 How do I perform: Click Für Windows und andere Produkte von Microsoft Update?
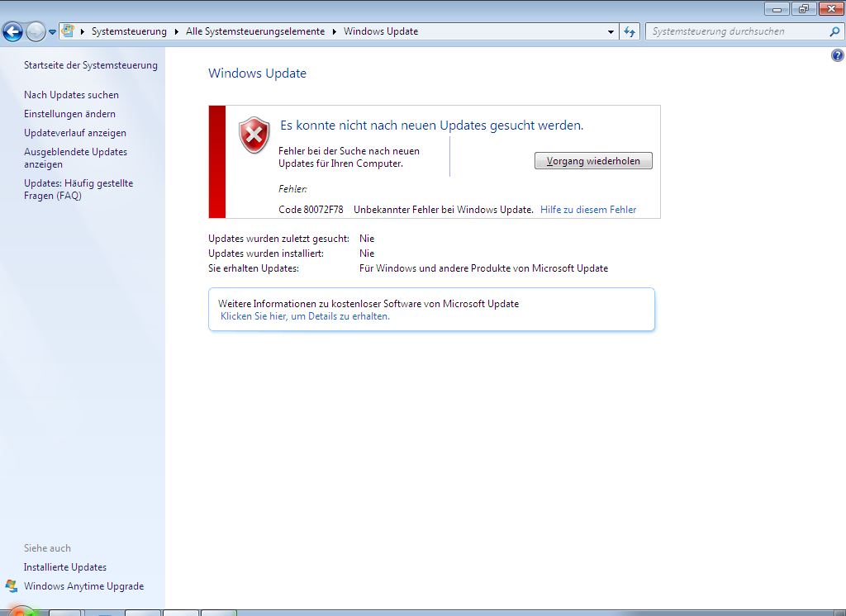coord(483,268)
